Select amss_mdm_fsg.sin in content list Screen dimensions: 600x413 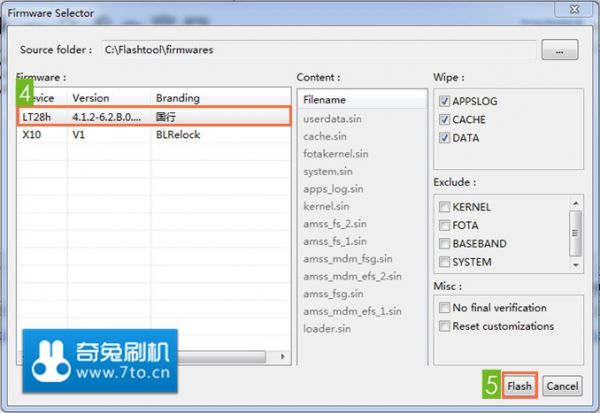pos(347,259)
